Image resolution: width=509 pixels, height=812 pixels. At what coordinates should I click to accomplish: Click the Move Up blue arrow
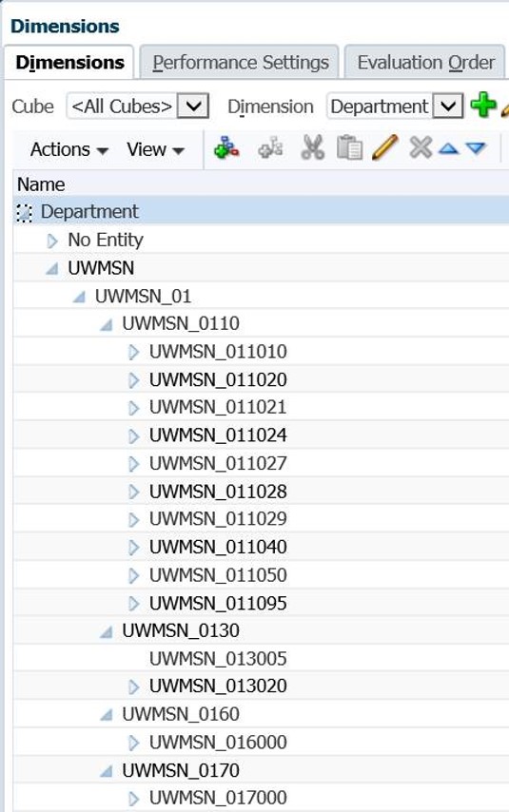pos(449,149)
